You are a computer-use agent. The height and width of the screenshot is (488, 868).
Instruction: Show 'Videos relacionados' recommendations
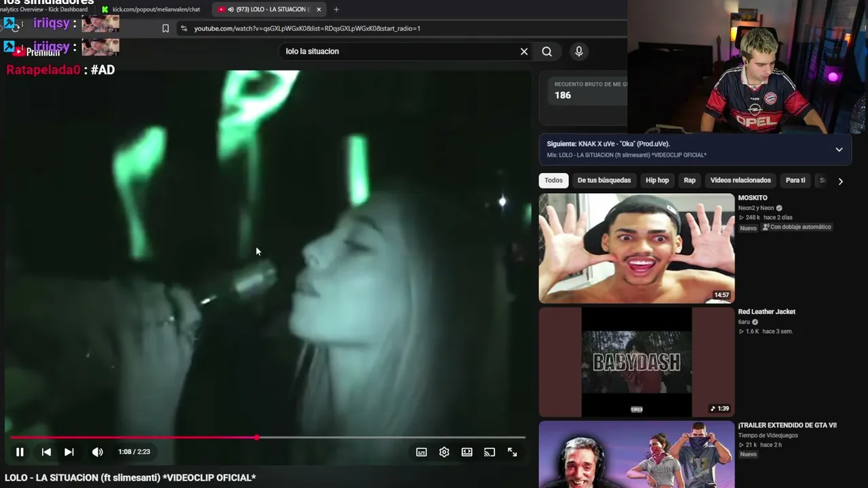[741, 180]
